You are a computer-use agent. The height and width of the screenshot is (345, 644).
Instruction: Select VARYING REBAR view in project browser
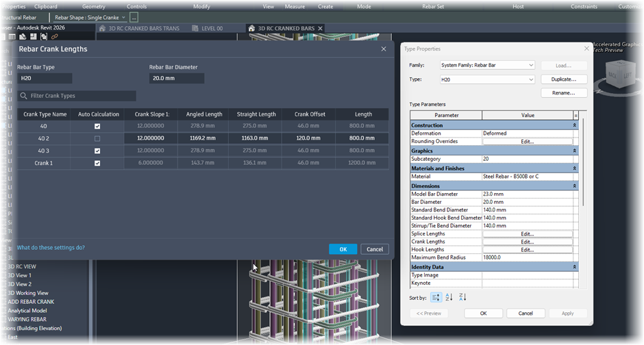click(27, 320)
